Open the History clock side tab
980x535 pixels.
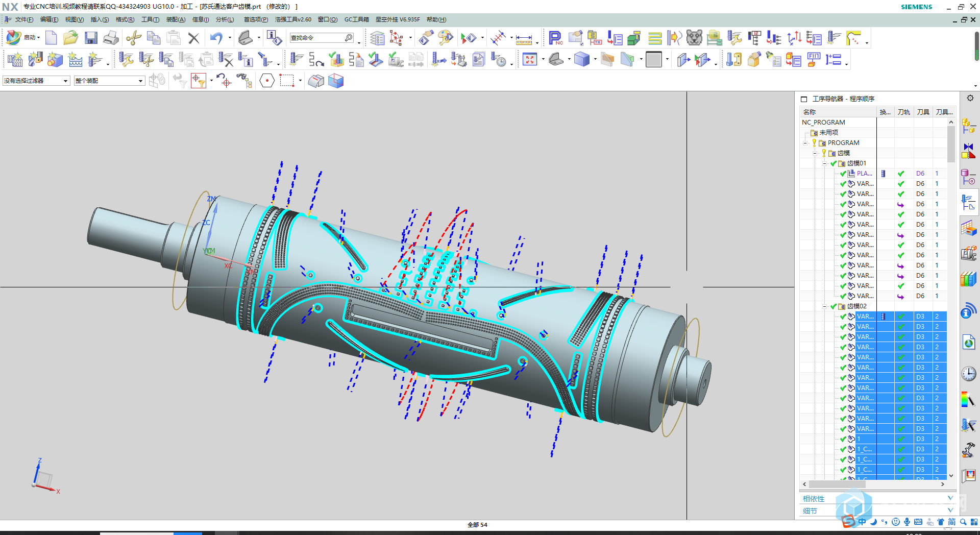968,374
